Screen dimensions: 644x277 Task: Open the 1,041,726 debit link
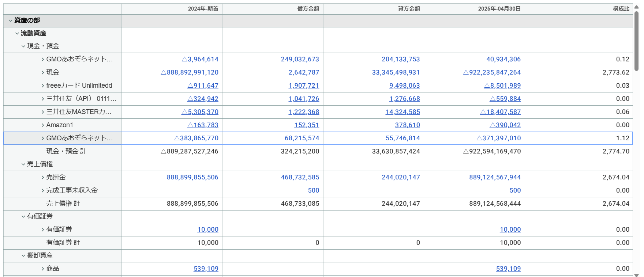304,99
